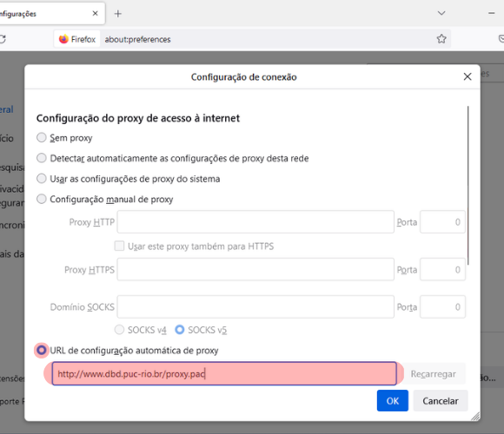Click the reload page icon
Screen dimensions: 504x434
coord(3,39)
